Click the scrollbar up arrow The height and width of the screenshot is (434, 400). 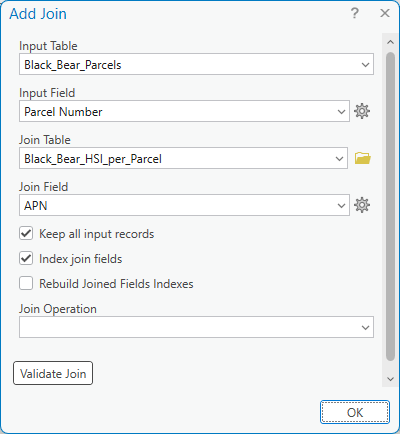click(x=390, y=42)
